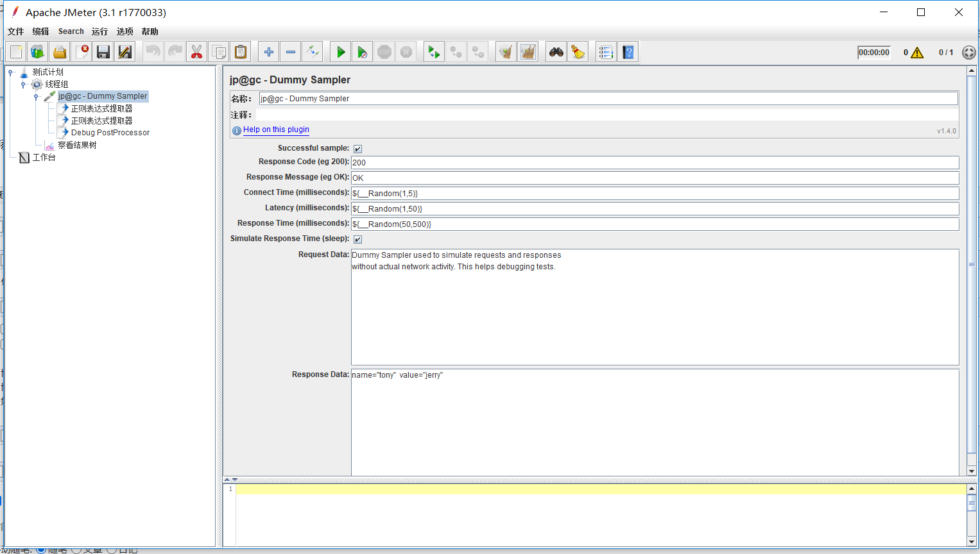Collapse all tree nodes with minus icon
This screenshot has height=554, width=980.
click(291, 52)
